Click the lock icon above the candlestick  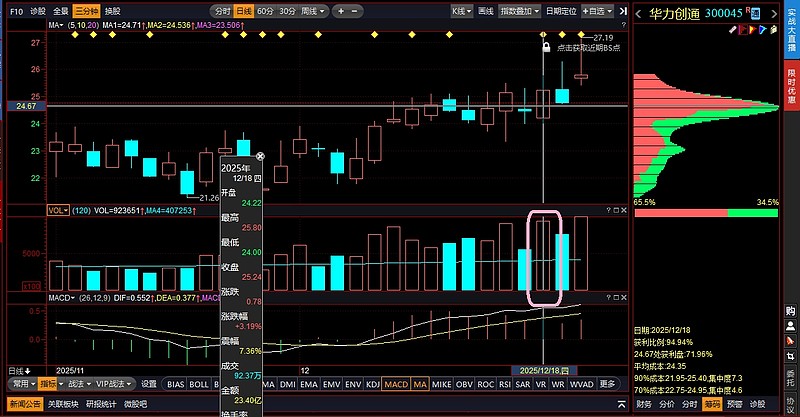click(546, 47)
